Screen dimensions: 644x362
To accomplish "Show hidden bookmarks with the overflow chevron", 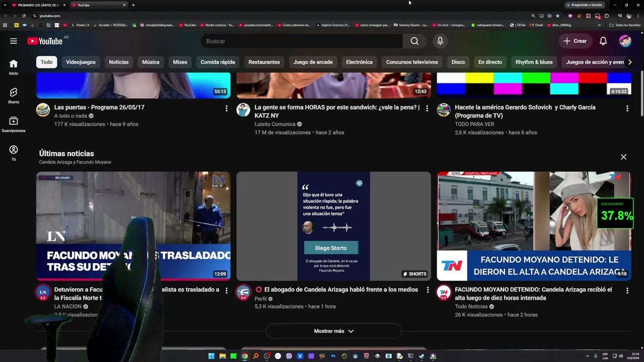I will click(x=599, y=25).
